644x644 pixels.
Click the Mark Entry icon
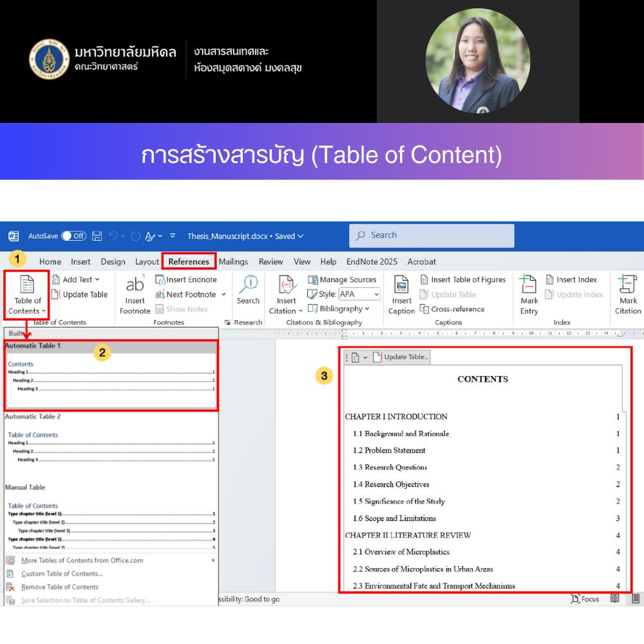pyautogui.click(x=529, y=285)
